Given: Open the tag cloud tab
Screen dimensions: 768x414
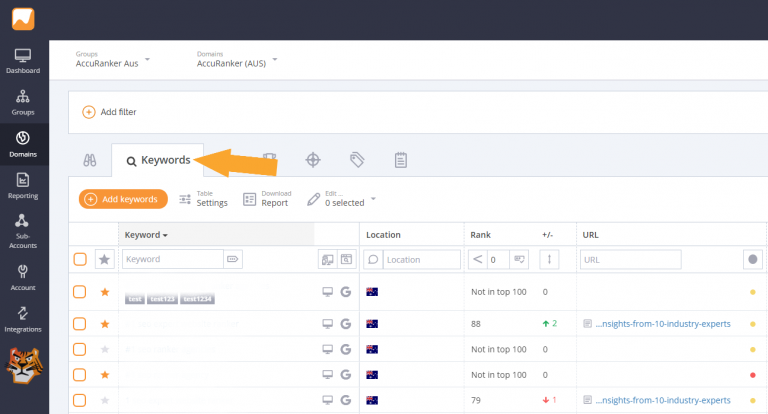Looking at the screenshot, I should pyautogui.click(x=357, y=160).
